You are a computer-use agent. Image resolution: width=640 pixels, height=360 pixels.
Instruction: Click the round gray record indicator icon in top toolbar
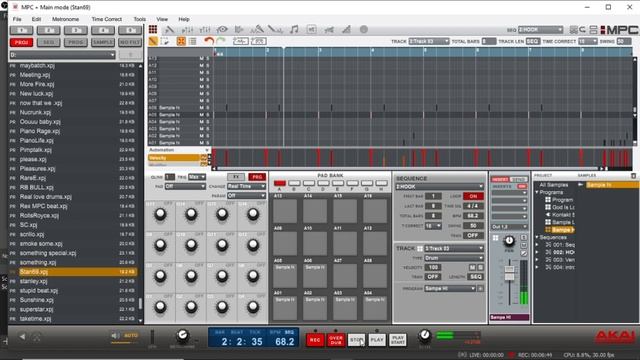(364, 29)
